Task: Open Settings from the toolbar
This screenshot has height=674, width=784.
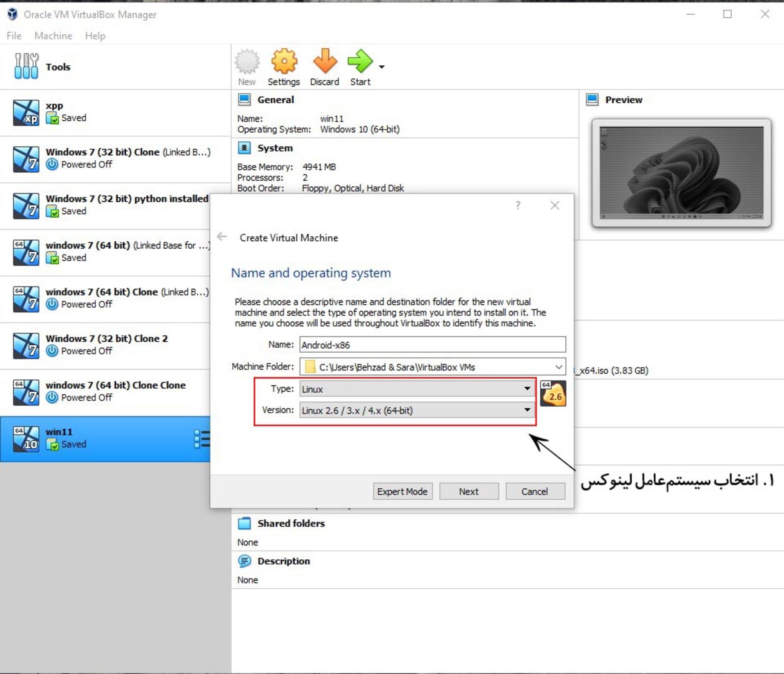Action: point(284,67)
